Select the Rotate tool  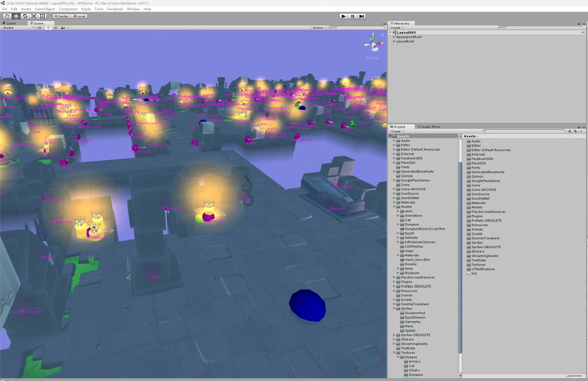coord(25,16)
